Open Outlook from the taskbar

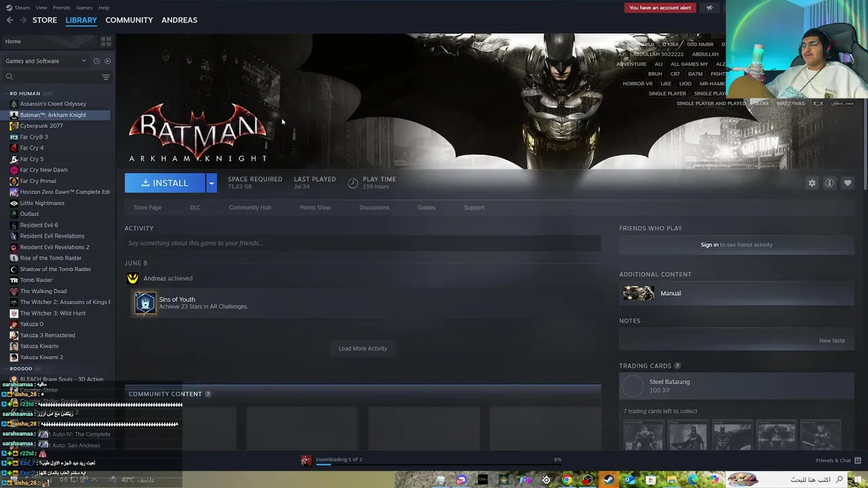629,480
